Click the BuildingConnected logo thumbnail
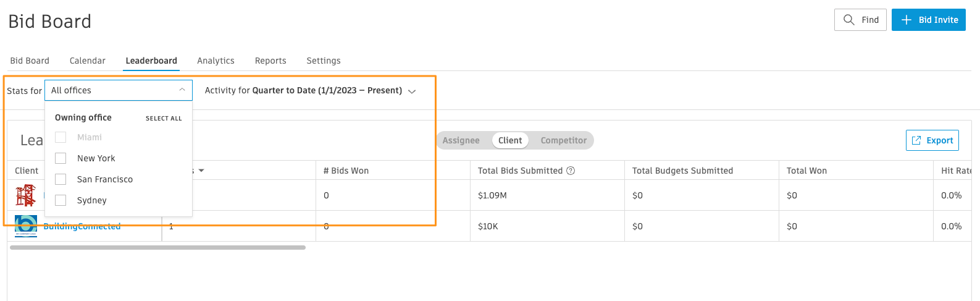Screen dimensions: 980x301 [26, 226]
